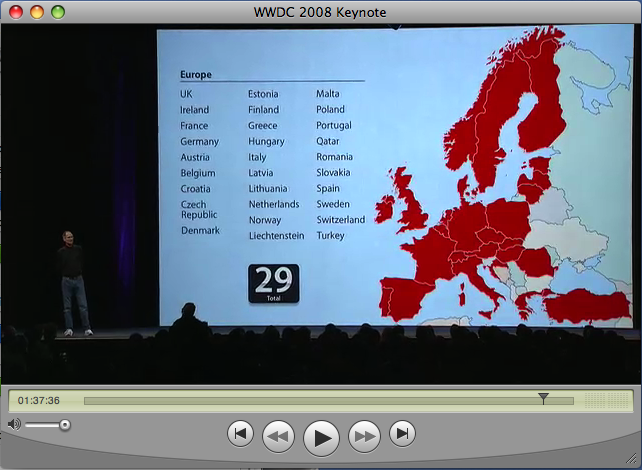Click the word Netherlands in the slide
The width and height of the screenshot is (642, 470).
coord(274,204)
